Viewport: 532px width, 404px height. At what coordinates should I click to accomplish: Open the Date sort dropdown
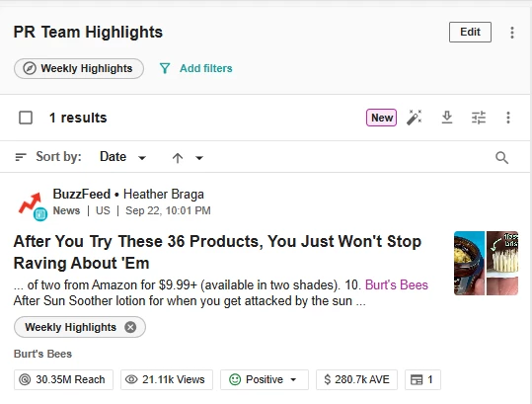(122, 157)
